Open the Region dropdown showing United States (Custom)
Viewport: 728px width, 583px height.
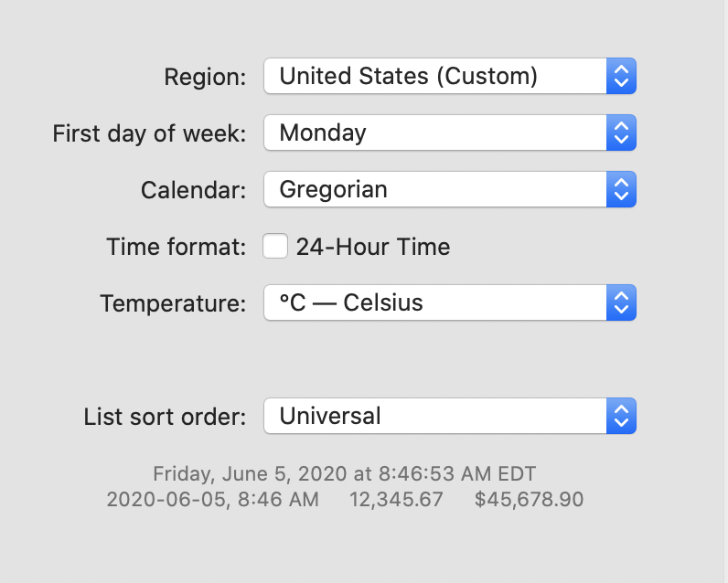click(435, 77)
